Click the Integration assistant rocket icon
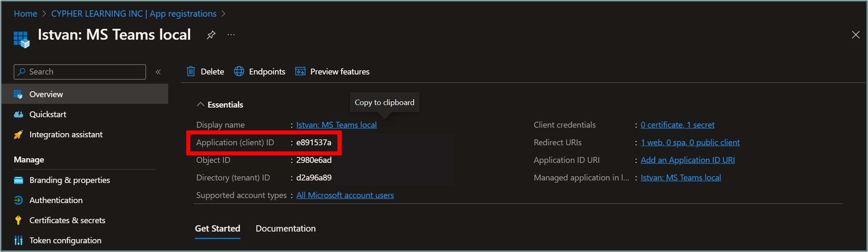The image size is (868, 252). click(x=18, y=134)
